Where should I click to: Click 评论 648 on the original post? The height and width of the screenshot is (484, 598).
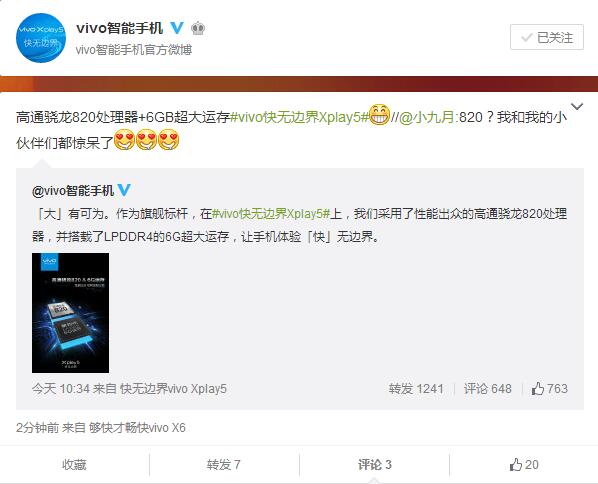487,389
